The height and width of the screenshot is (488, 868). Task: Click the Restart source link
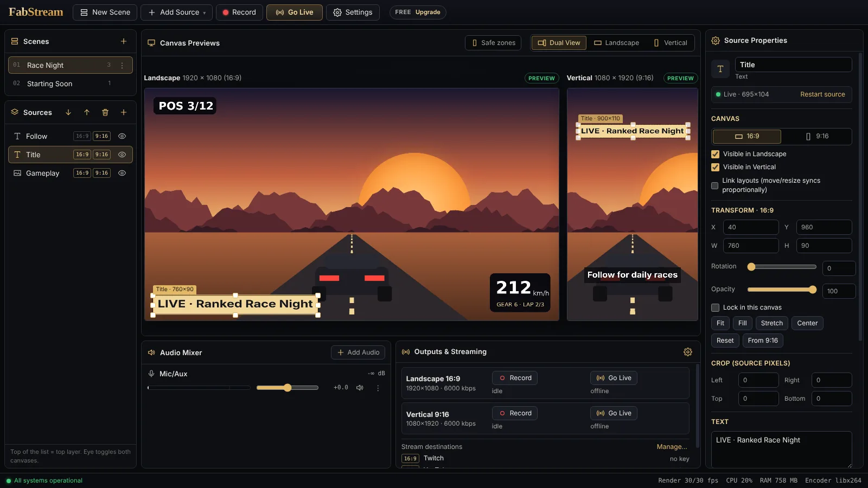coord(822,94)
